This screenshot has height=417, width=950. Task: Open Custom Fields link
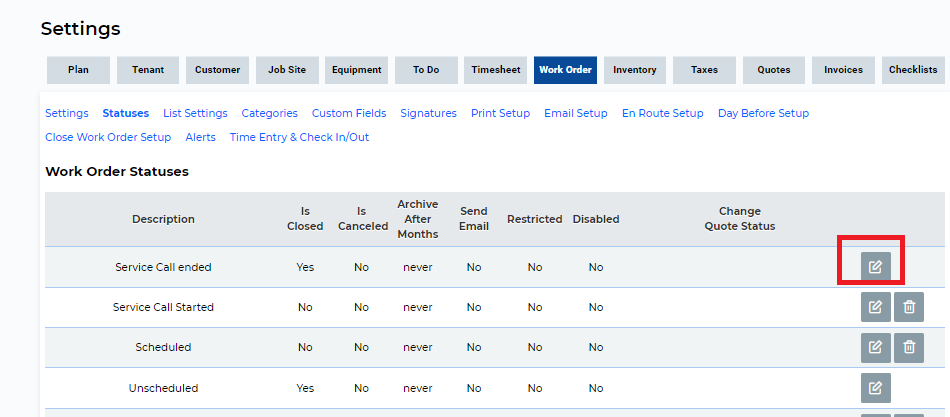pyautogui.click(x=349, y=113)
